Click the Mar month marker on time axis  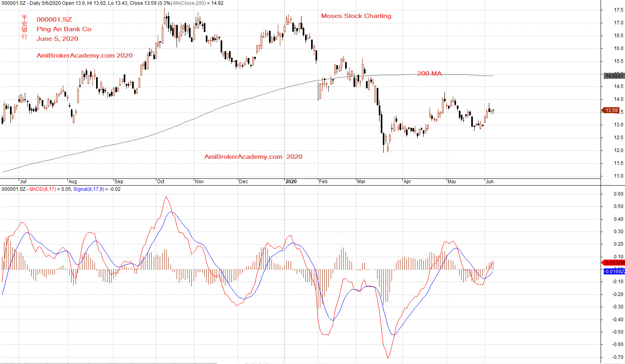pyautogui.click(x=361, y=182)
